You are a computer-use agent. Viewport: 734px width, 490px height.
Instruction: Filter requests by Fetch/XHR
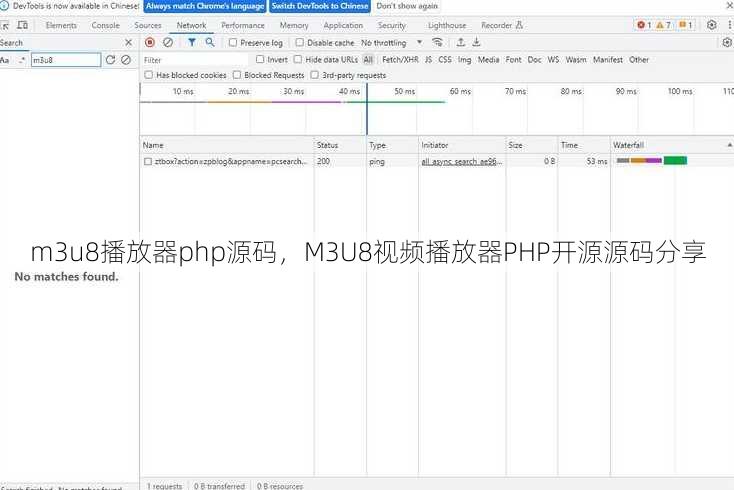click(x=400, y=59)
